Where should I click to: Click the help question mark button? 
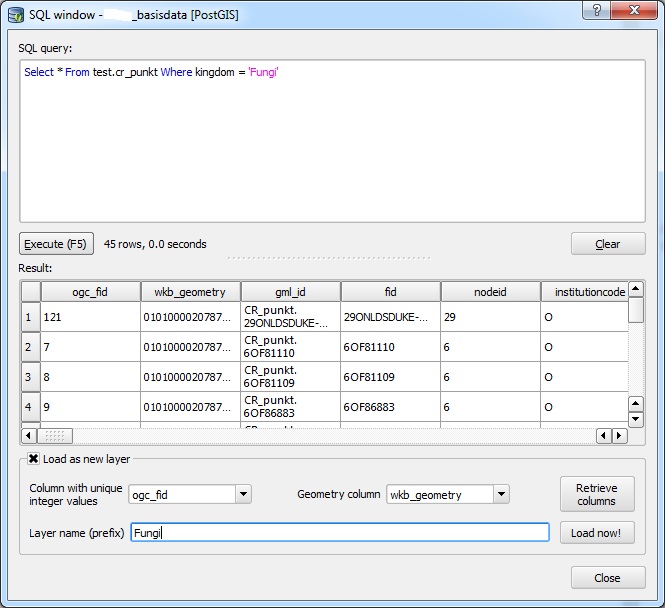tap(596, 10)
